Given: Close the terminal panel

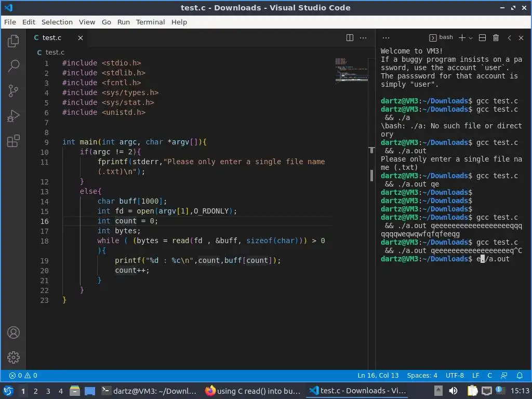Looking at the screenshot, I should click(521, 37).
